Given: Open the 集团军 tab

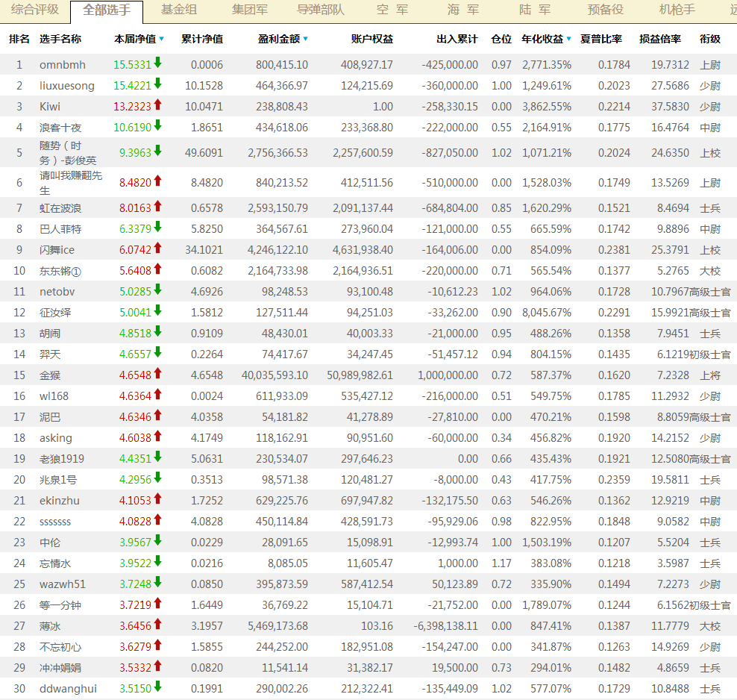Looking at the screenshot, I should pos(250,10).
